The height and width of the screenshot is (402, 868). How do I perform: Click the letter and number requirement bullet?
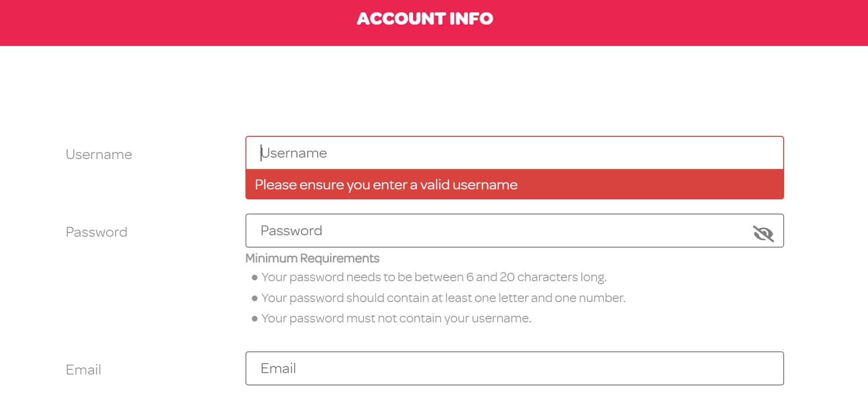click(443, 298)
